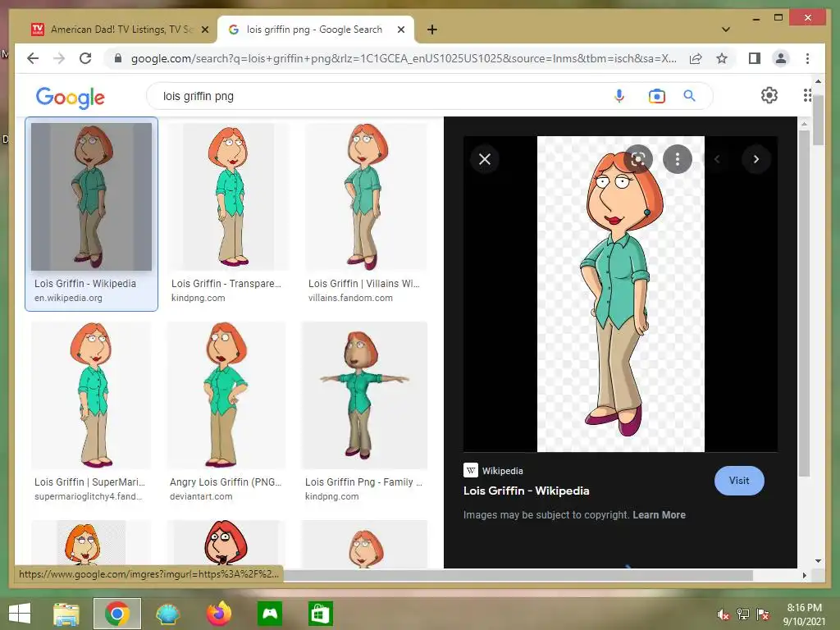Open Lois Griffin - Wikipedia title link

526,491
